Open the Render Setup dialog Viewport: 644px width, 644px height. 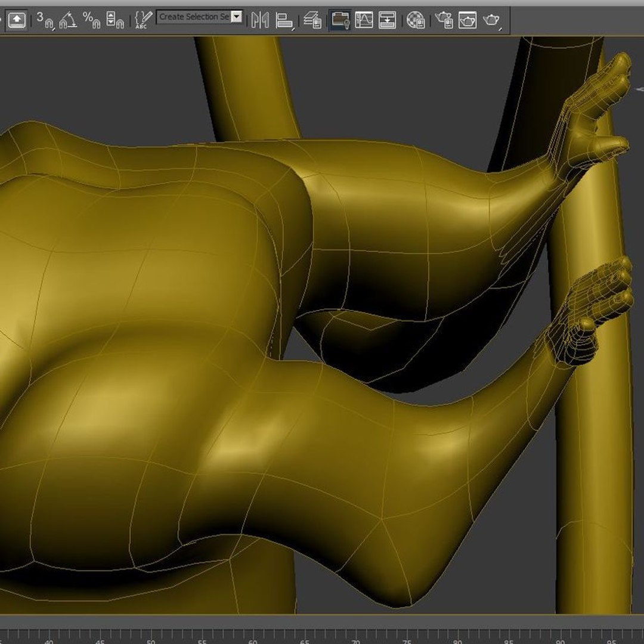[x=444, y=20]
